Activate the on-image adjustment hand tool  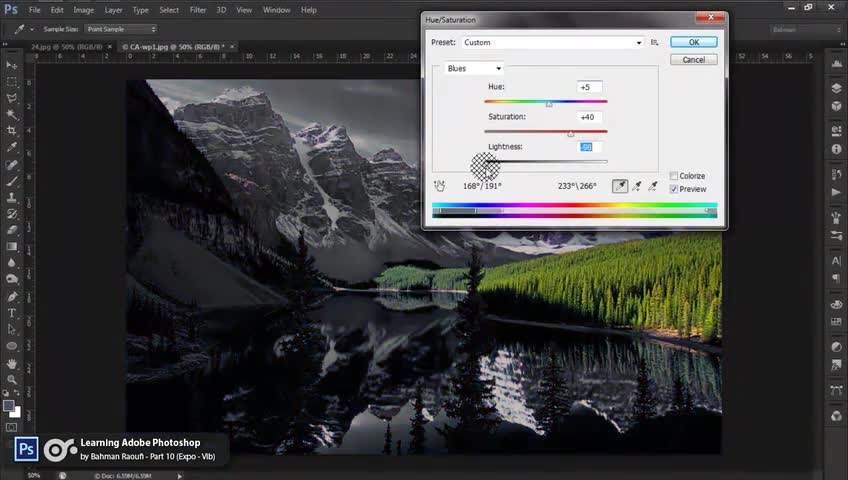[439, 186]
